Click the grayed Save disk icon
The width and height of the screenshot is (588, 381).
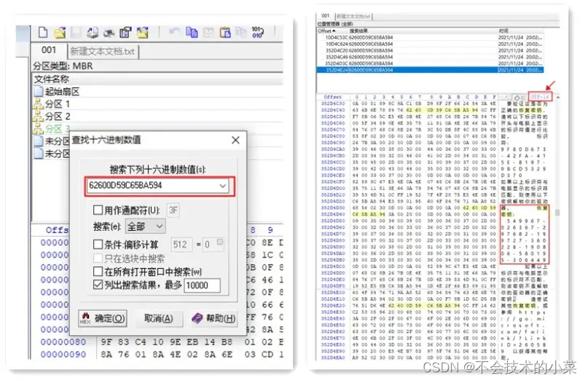(76, 33)
